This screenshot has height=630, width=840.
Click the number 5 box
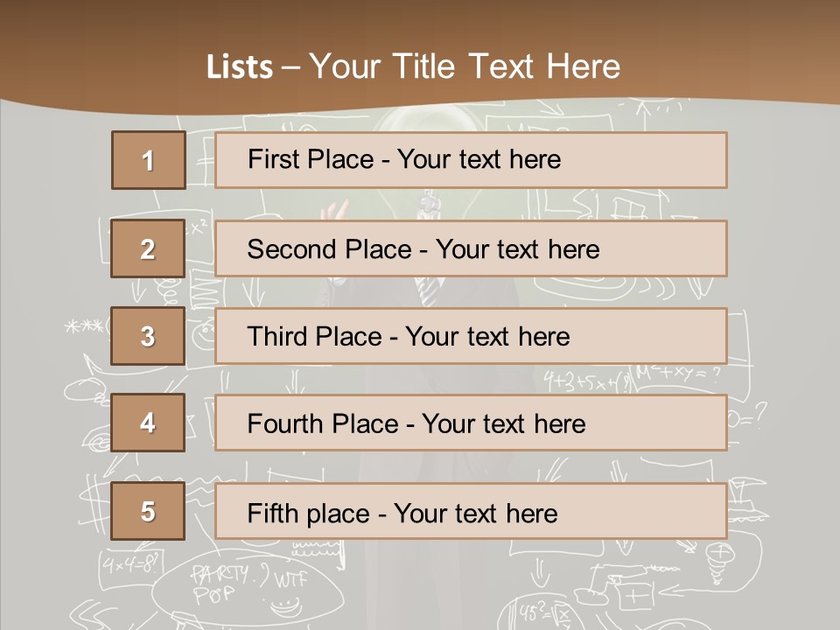coord(148,511)
